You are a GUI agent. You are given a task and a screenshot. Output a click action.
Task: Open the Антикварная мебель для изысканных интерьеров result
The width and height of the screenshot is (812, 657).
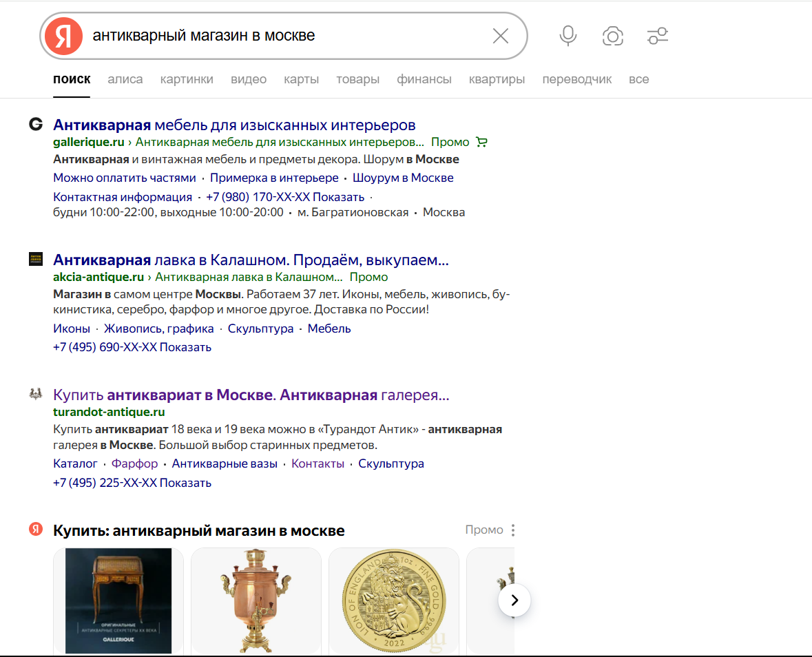[234, 125]
